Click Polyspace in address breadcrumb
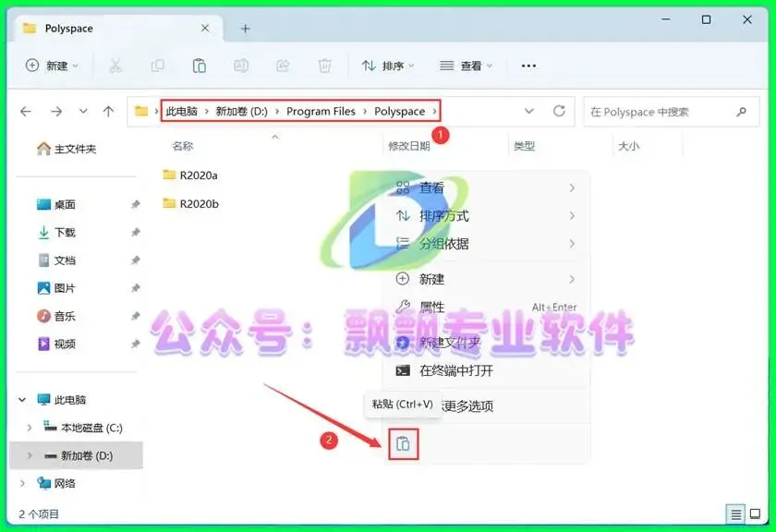This screenshot has width=776, height=532. [399, 112]
